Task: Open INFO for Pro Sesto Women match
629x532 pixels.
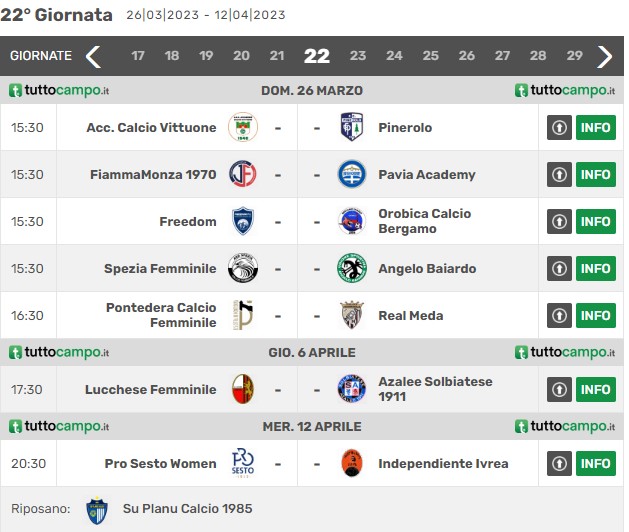Action: [596, 463]
